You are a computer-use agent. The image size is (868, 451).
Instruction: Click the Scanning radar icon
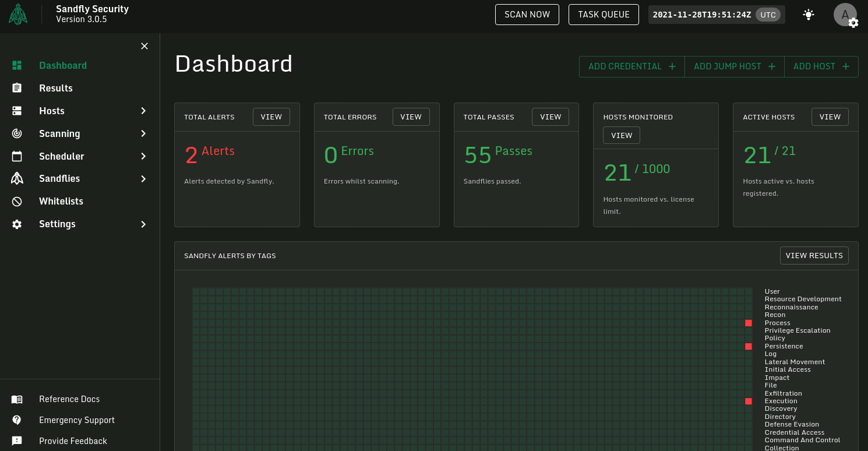coord(17,133)
